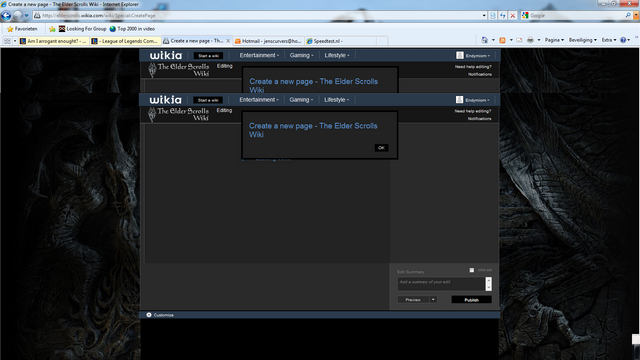The height and width of the screenshot is (360, 640).
Task: Click the printer icon in toolbar
Action: (x=530, y=40)
